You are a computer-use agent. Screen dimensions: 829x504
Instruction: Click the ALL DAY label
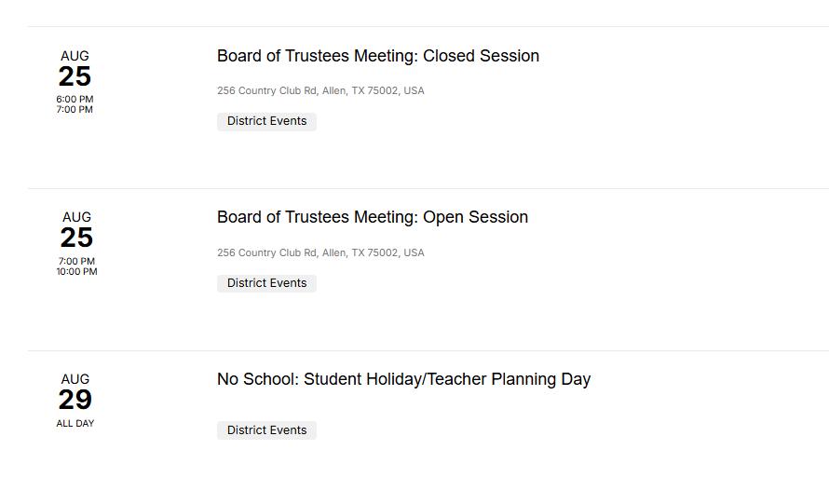pos(75,423)
